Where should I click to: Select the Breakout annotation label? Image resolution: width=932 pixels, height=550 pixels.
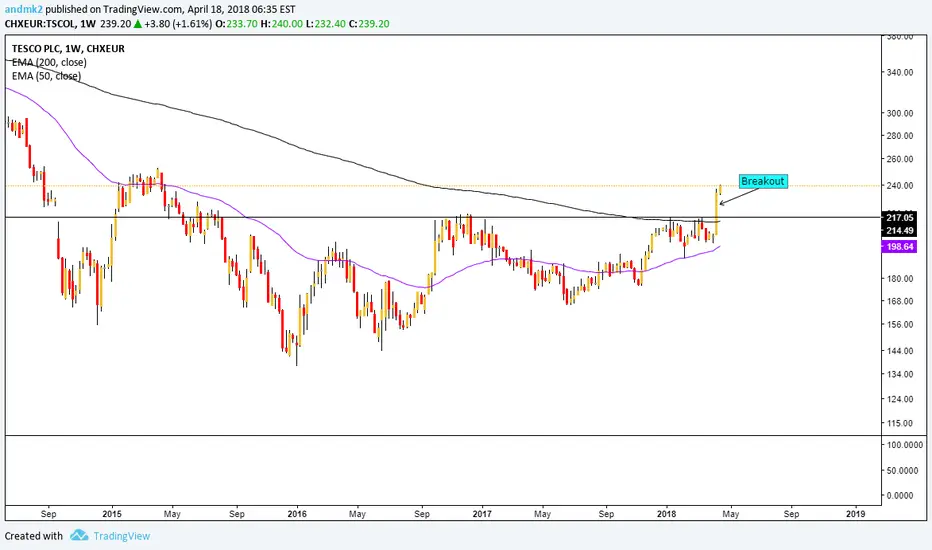pyautogui.click(x=763, y=181)
